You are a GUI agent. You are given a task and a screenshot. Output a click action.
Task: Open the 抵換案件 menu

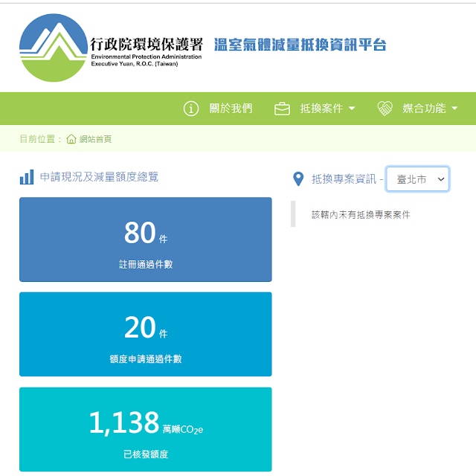tap(321, 109)
